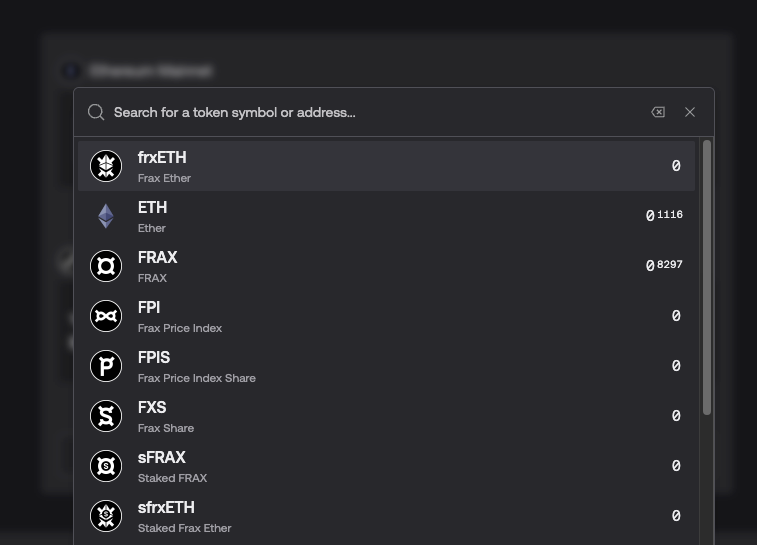The width and height of the screenshot is (757, 545).
Task: Pick Frax Price Index Share token
Action: pyautogui.click(x=386, y=366)
